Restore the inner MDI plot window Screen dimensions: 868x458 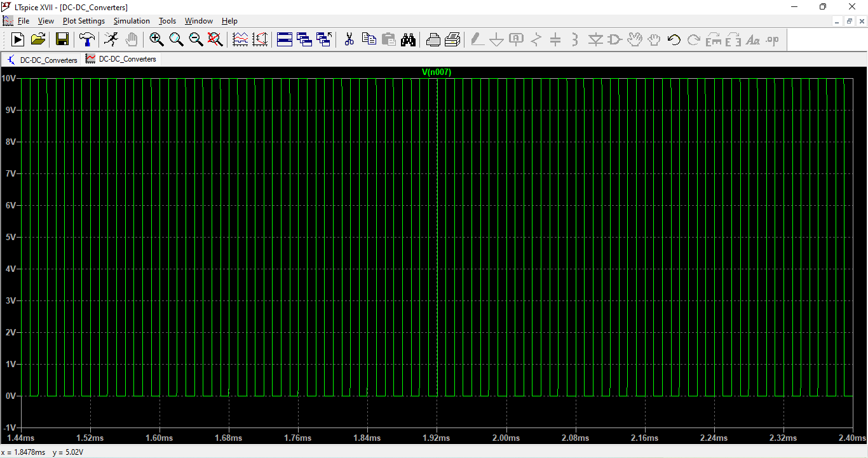(x=850, y=21)
